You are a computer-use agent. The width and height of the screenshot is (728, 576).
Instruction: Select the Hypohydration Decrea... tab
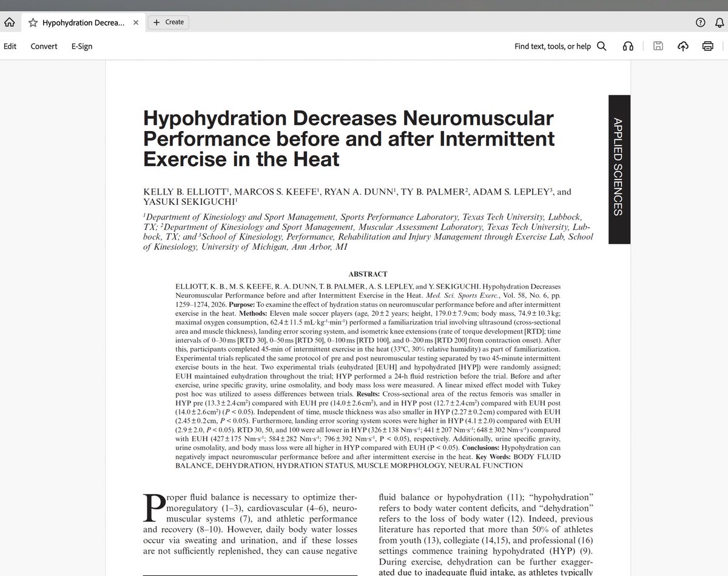coord(84,22)
